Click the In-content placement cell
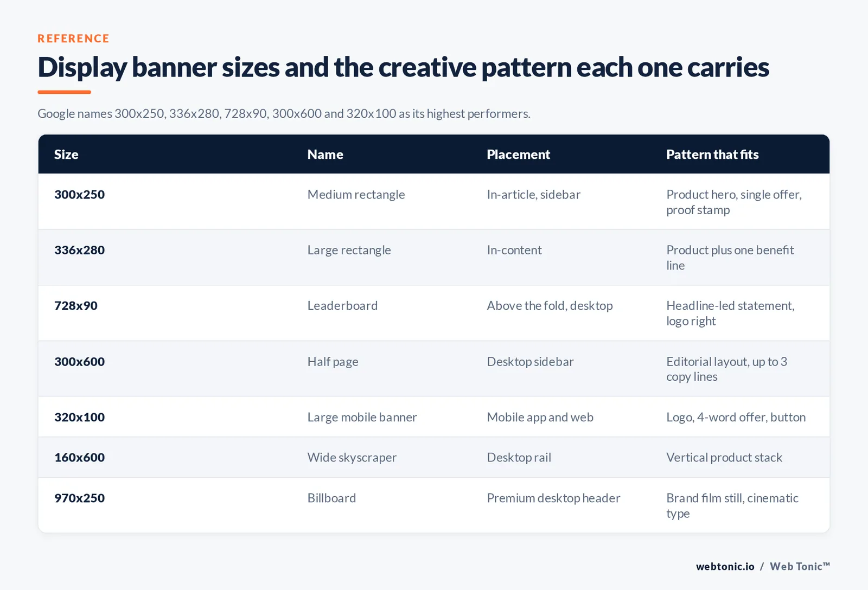The width and height of the screenshot is (868, 590). [514, 250]
